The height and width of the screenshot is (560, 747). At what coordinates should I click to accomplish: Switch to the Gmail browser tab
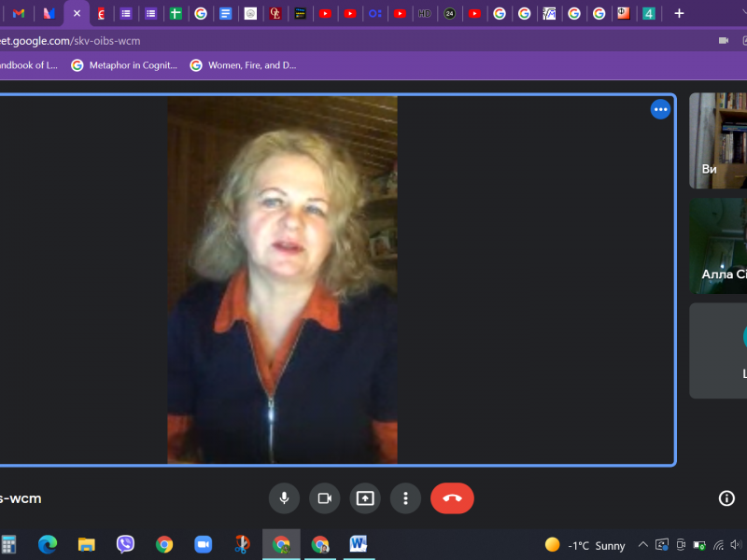pyautogui.click(x=19, y=13)
